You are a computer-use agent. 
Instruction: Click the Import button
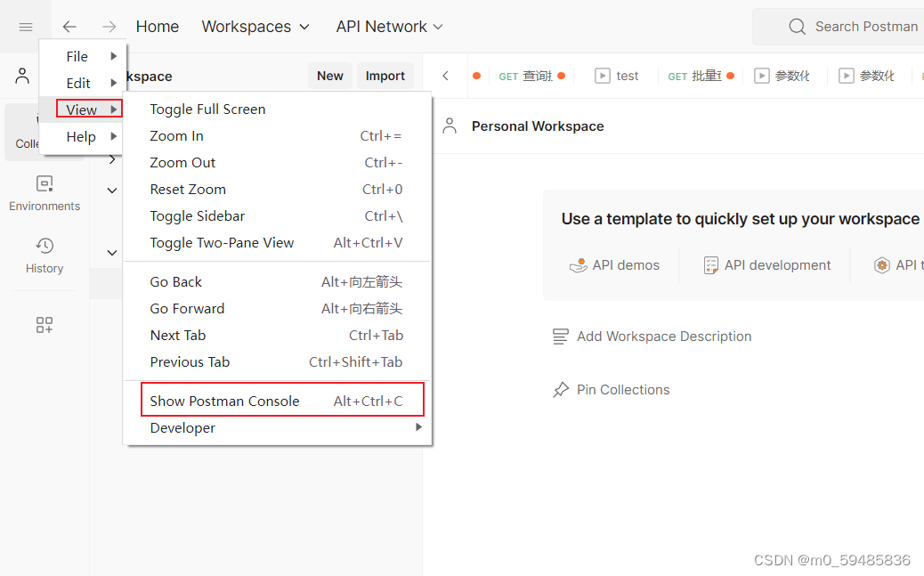(x=385, y=76)
